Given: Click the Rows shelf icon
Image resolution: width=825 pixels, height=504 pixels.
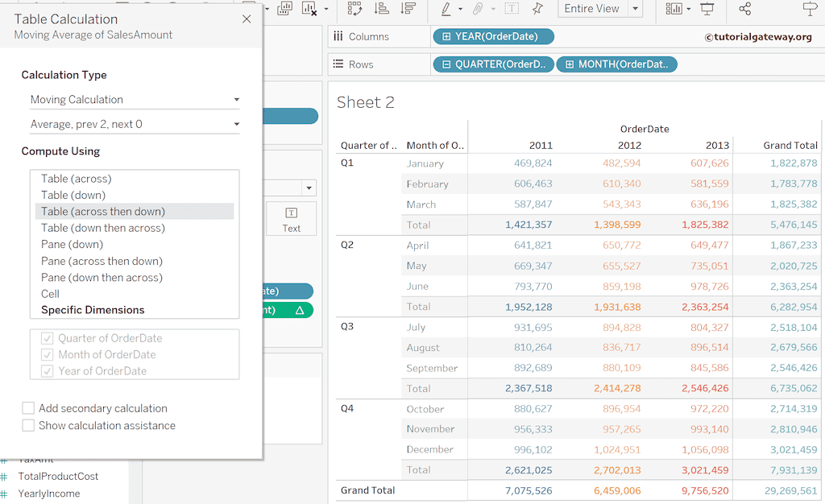Looking at the screenshot, I should (338, 64).
